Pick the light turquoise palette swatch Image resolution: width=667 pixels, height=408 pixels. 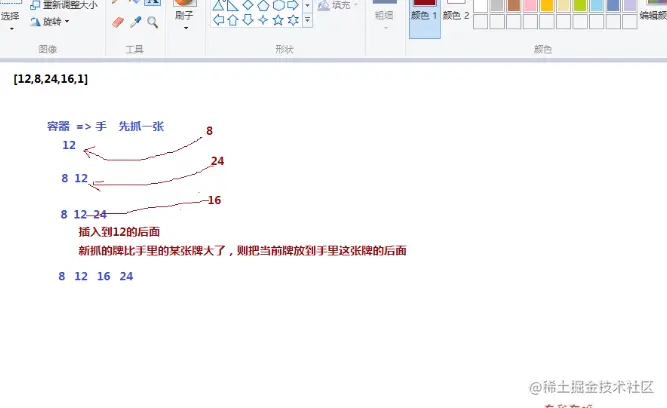click(596, 5)
